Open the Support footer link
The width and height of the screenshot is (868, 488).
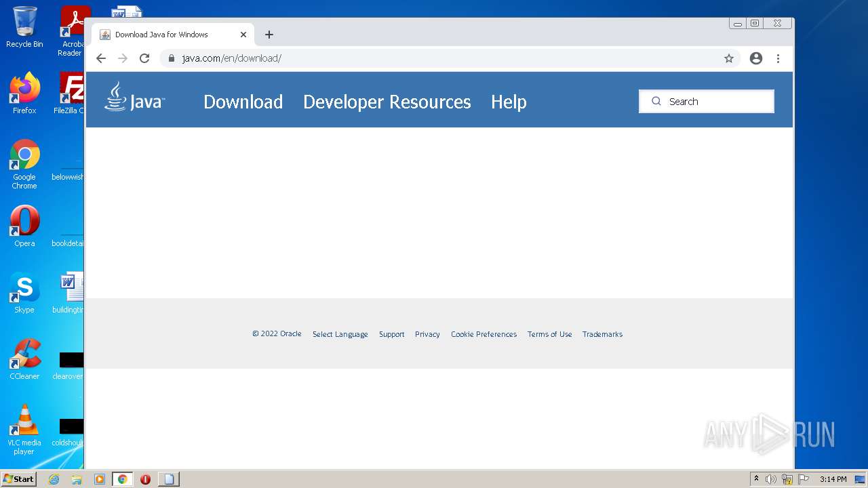(x=391, y=334)
